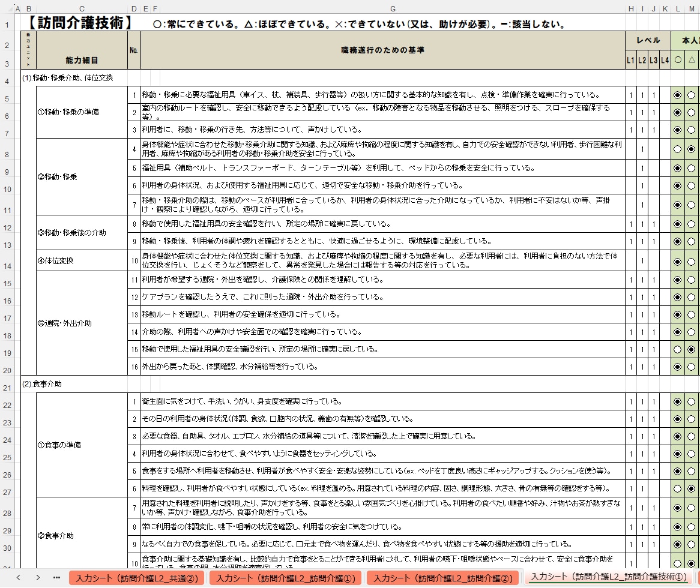This screenshot has height=588, width=700.
Task: Click the ①移動・移乗の準備 category cell
Action: click(82, 112)
